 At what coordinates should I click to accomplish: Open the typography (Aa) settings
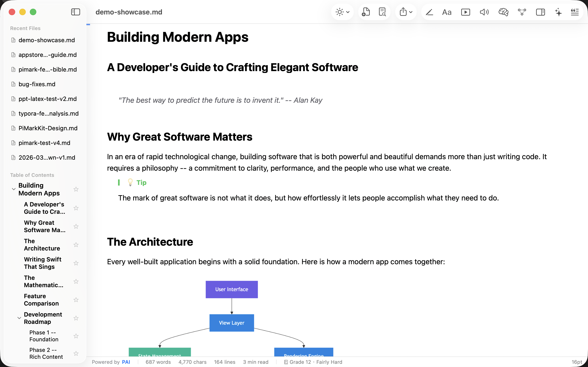pyautogui.click(x=447, y=12)
